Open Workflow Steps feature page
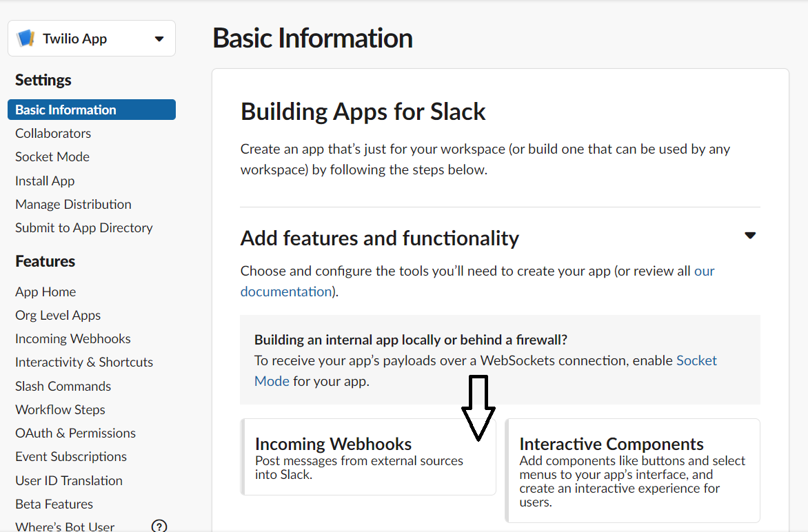Screen dimensions: 808x532 [60, 409]
